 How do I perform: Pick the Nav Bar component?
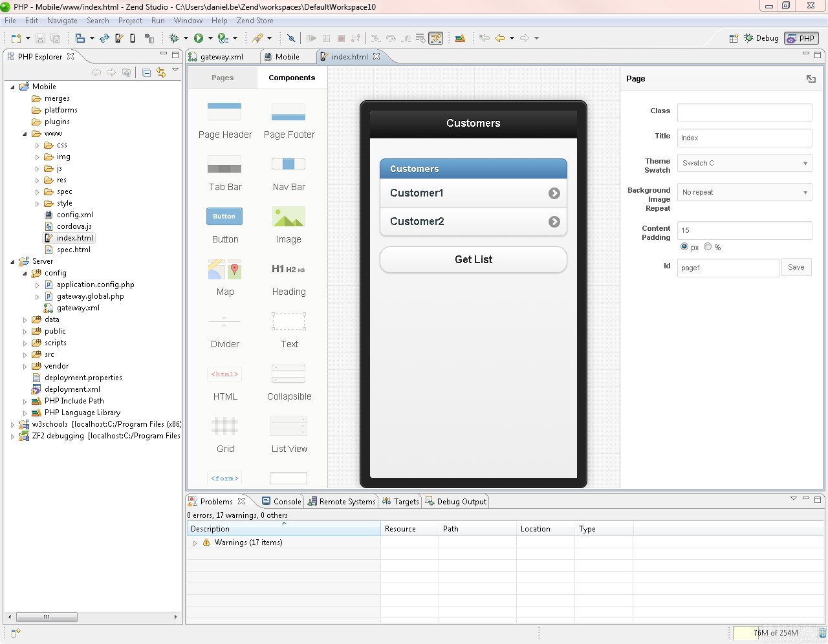point(289,173)
